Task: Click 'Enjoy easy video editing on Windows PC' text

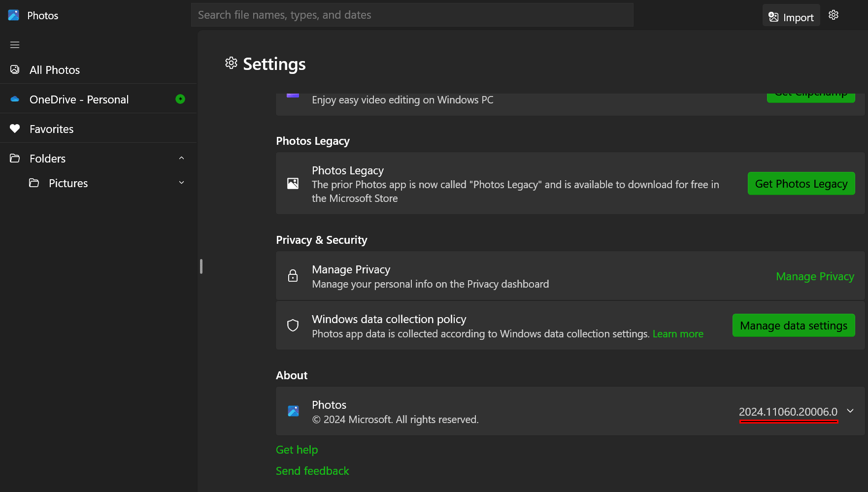Action: (402, 100)
